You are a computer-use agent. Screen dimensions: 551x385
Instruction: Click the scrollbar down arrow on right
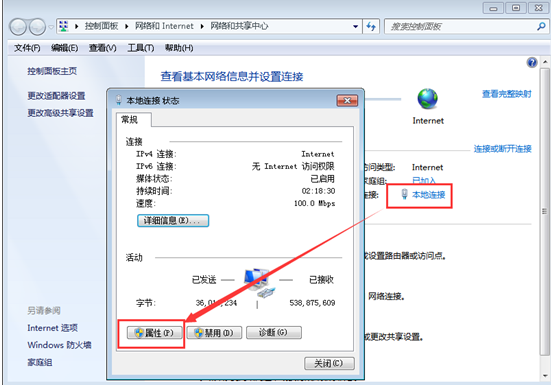545,376
